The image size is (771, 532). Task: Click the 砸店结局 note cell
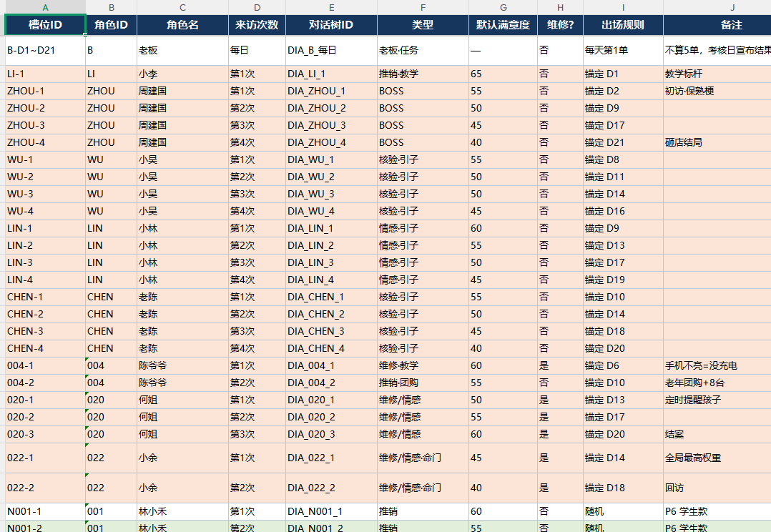click(x=717, y=142)
